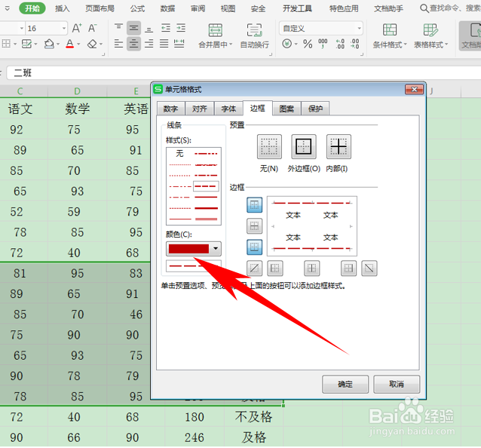Open 表格样式 table styles
Image resolution: width=481 pixels, height=448 pixels.
(430, 35)
